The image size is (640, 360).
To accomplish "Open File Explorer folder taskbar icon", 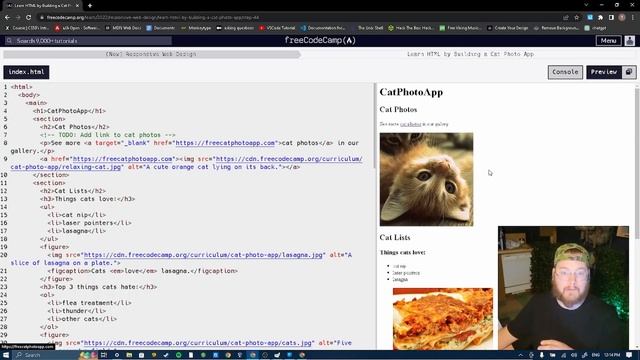I will tap(129, 355).
